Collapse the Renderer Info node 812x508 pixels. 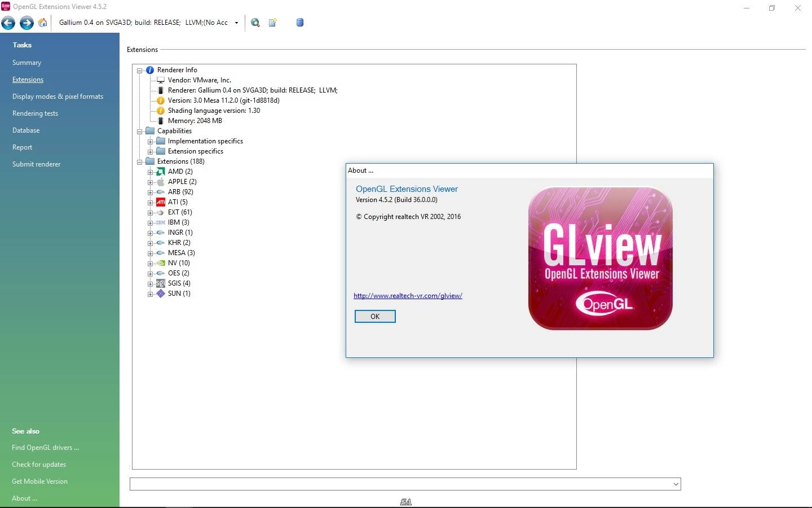tap(140, 71)
